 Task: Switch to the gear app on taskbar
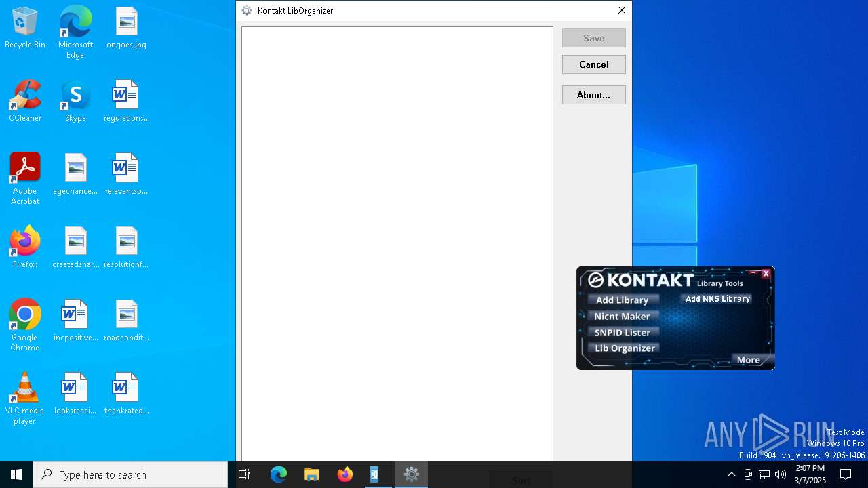point(412,474)
